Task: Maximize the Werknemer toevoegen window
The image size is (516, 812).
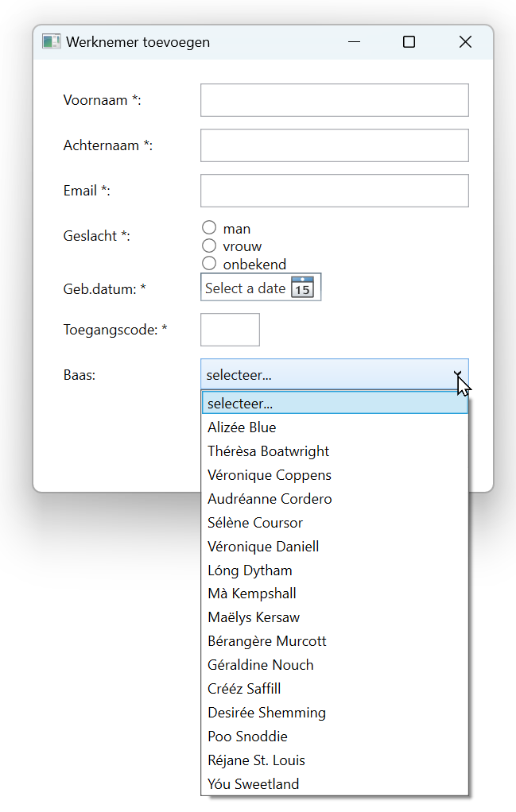Action: (x=409, y=42)
